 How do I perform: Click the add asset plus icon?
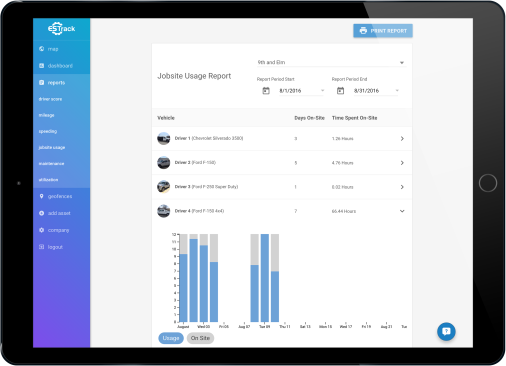[41, 213]
